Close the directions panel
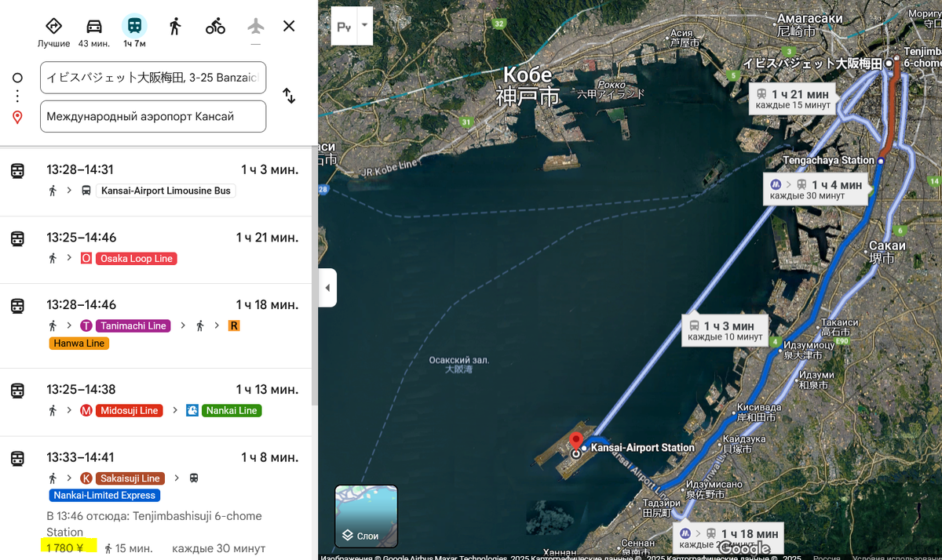 289,26
